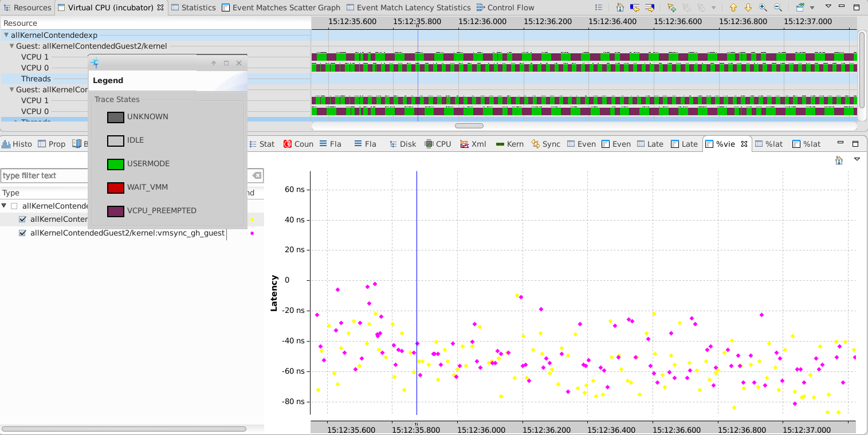Select the Home icon to reset time range
Viewport: 868px width, 435px height.
(x=620, y=7)
